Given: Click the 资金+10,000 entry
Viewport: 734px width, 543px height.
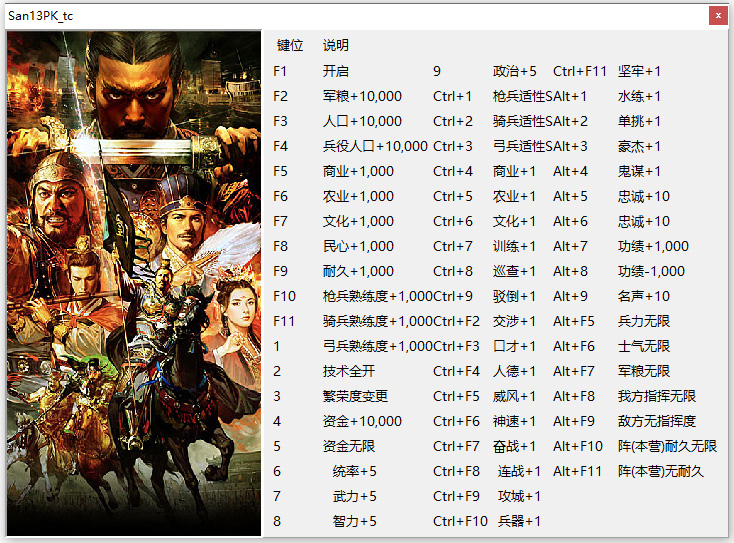Looking at the screenshot, I should 362,421.
